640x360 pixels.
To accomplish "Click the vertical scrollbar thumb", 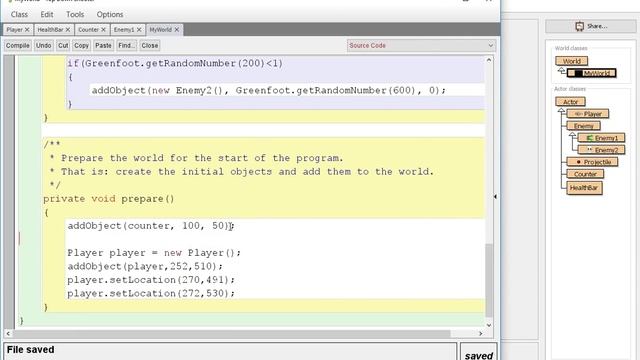I will click(x=489, y=280).
